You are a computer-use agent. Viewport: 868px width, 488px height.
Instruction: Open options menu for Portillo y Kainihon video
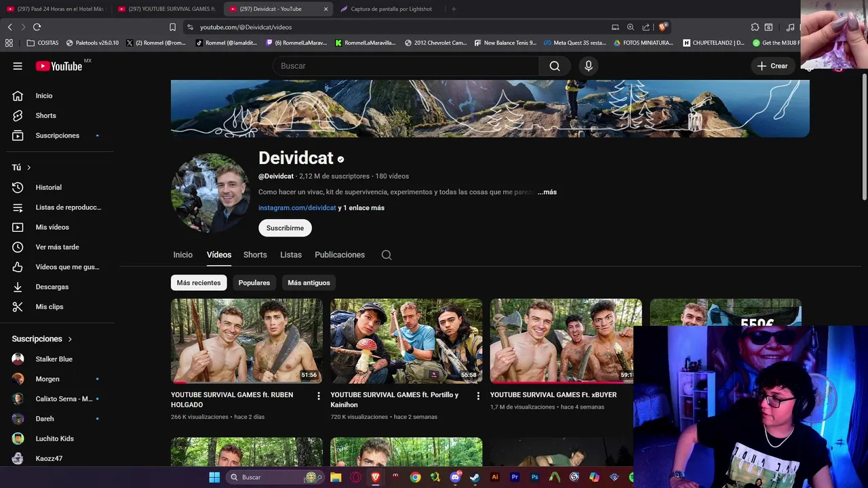478,396
